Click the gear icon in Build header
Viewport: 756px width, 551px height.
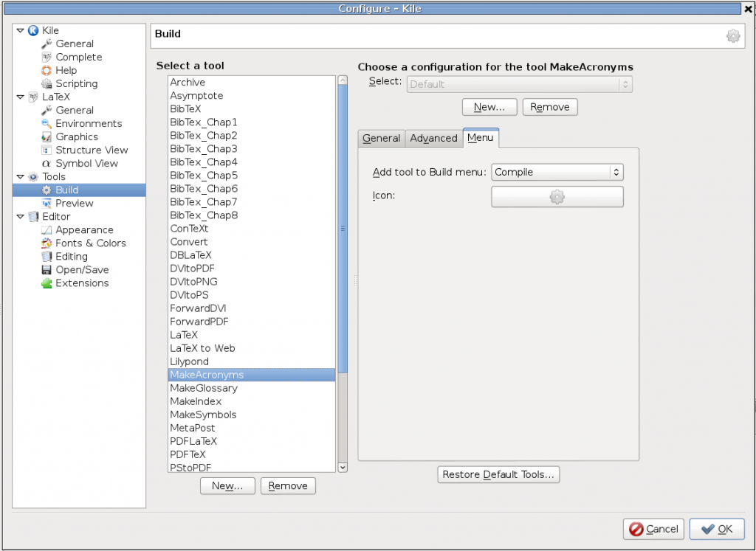pos(733,35)
